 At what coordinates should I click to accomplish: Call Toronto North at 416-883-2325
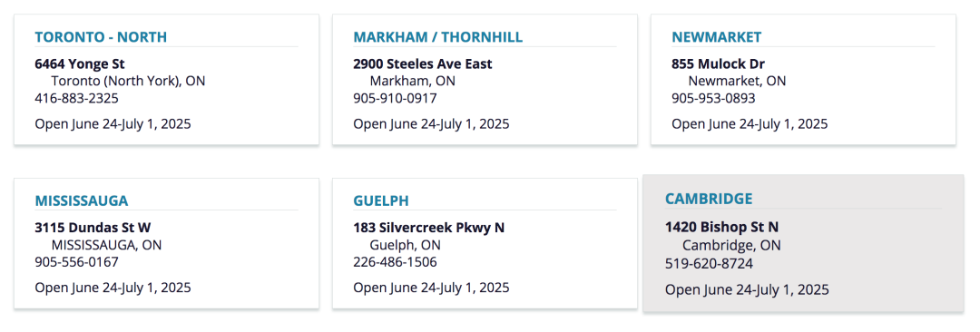click(x=76, y=98)
